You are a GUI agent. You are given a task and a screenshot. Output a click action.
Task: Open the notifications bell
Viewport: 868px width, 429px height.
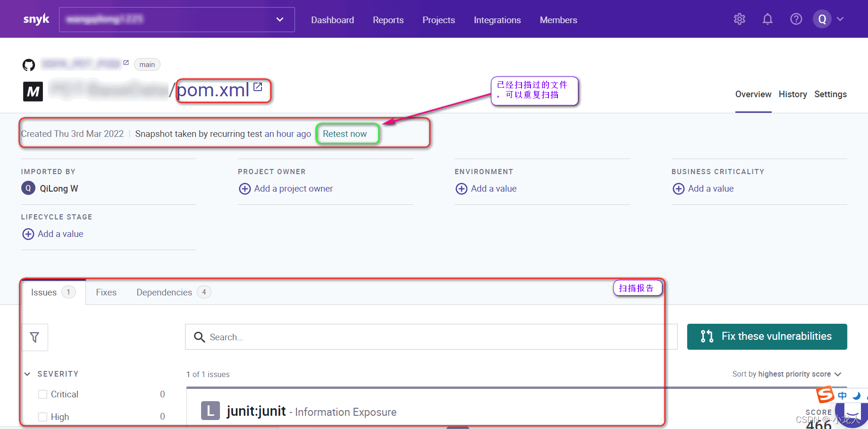768,19
